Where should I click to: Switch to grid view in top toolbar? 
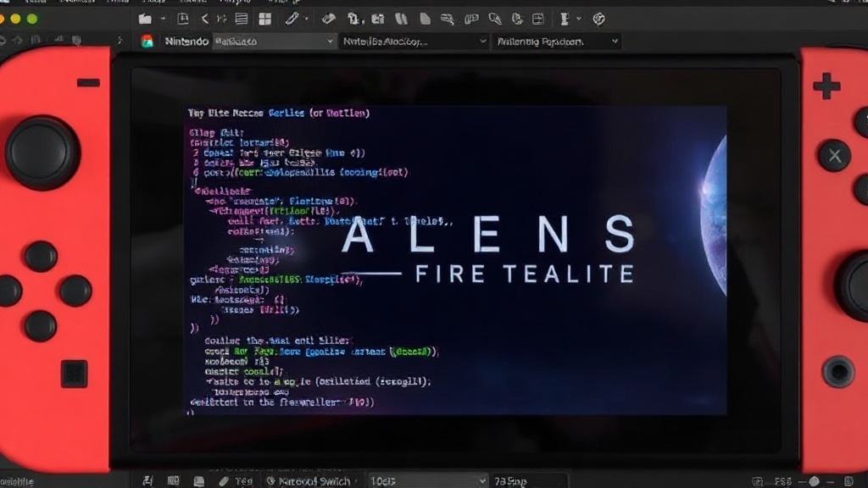point(265,19)
